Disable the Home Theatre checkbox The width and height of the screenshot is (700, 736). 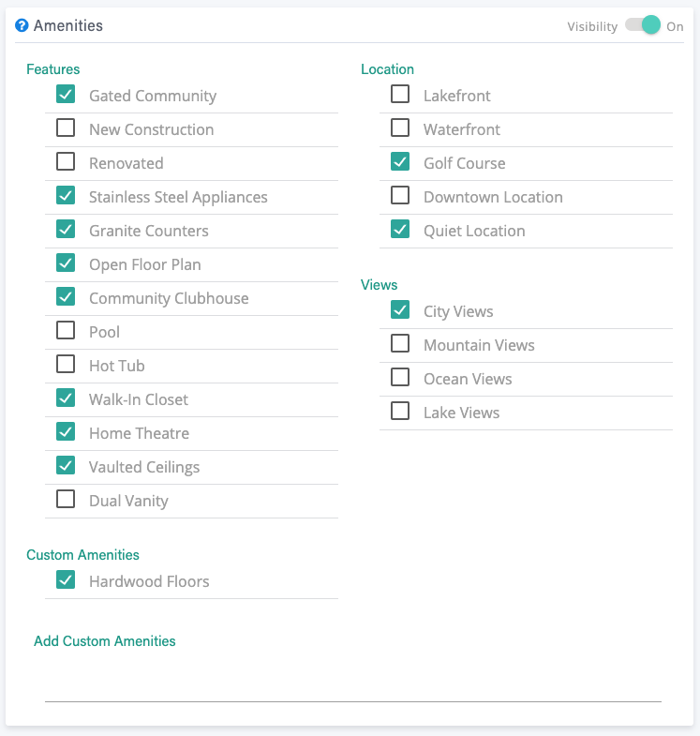66,432
